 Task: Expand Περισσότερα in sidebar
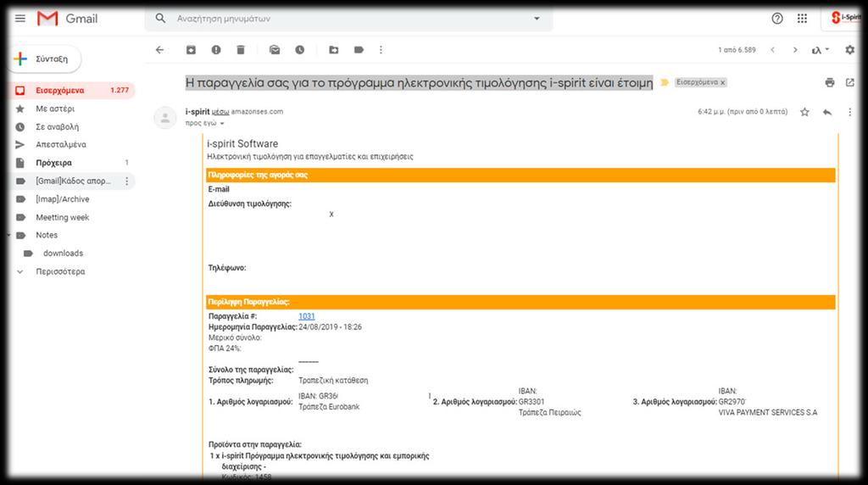[60, 271]
